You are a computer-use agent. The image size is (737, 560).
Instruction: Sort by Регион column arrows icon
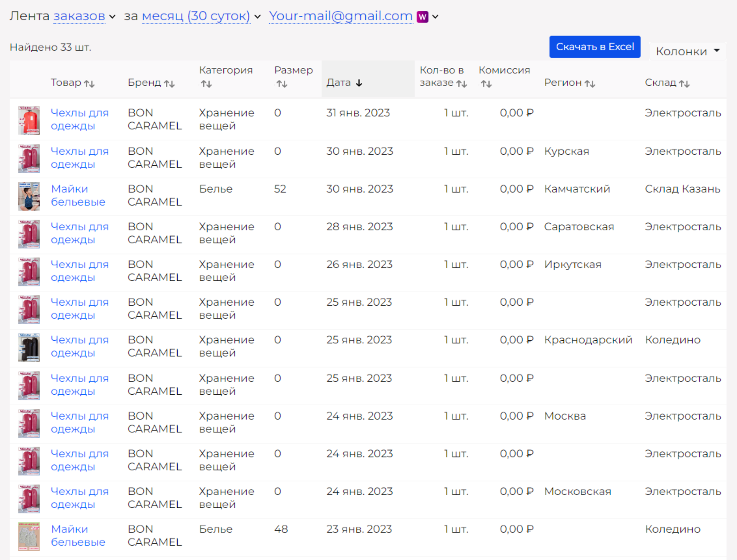(590, 83)
